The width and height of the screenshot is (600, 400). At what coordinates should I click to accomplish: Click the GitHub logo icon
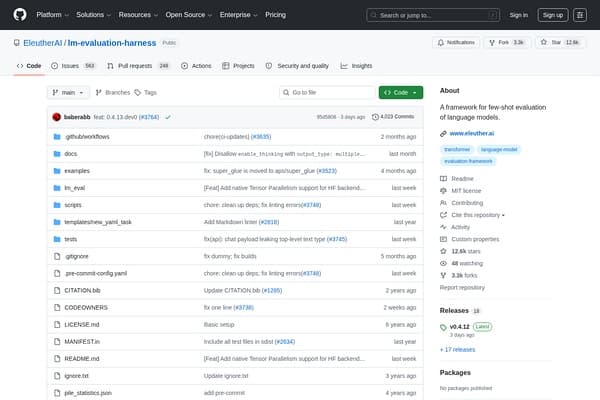[x=20, y=15]
